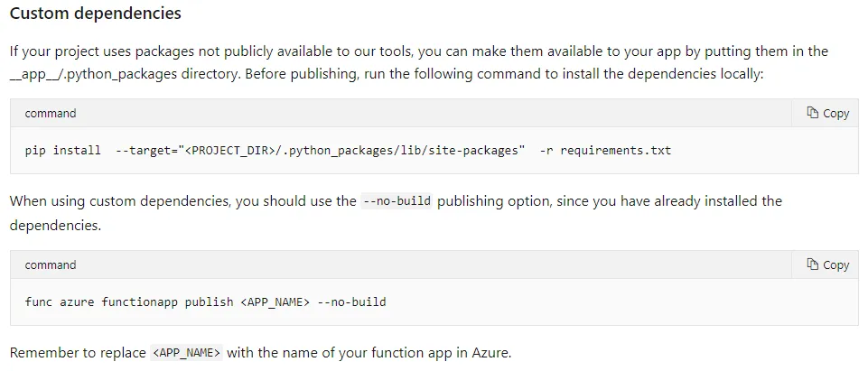868x371 pixels.
Task: Click the "pip install" text in the code
Action: point(62,151)
